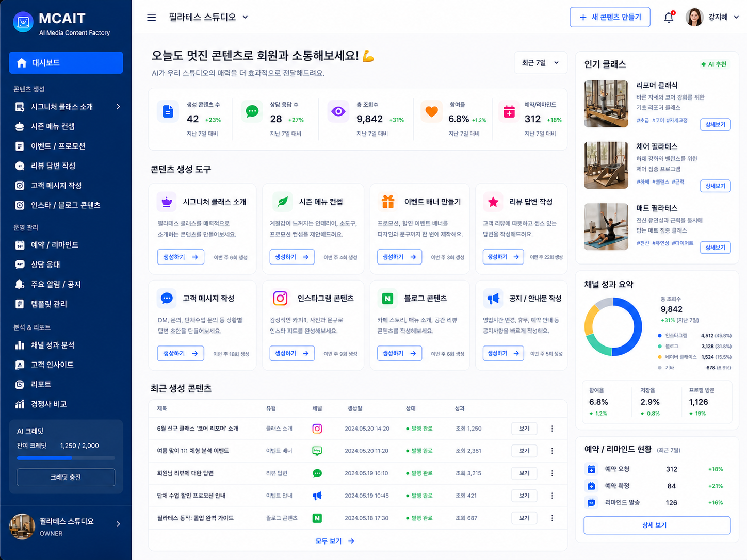The image size is (747, 560).
Task: Click 상세보기 for 매트 필라테스
Action: pyautogui.click(x=715, y=247)
